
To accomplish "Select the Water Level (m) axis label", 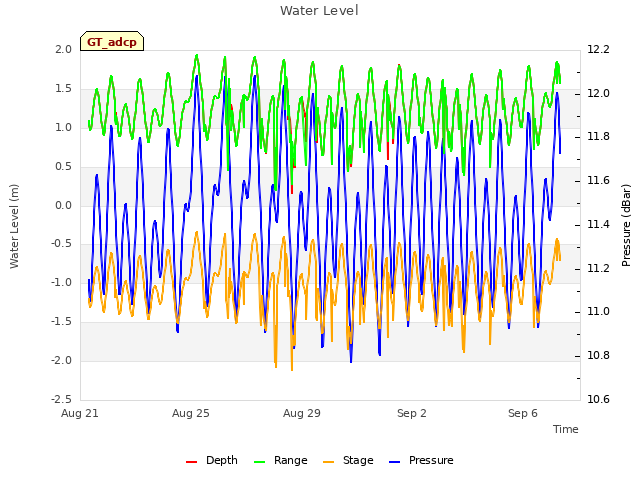I will coord(14,226).
